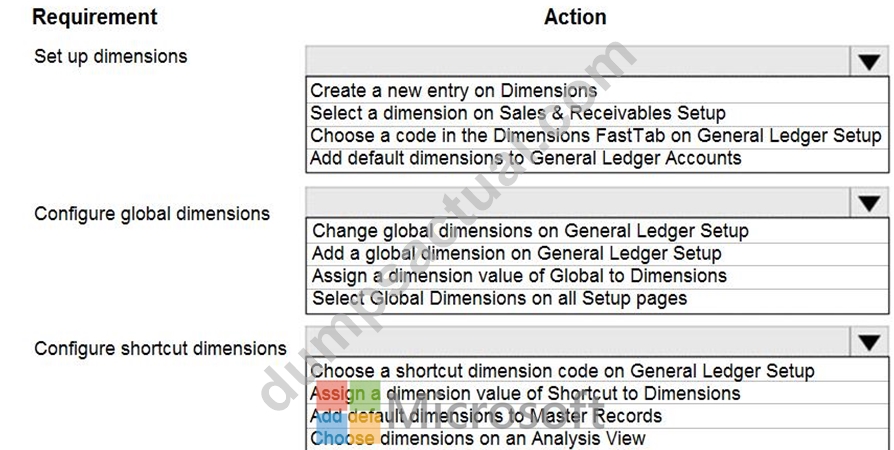894x450 pixels.
Task: Pick Add default dimensions to General Ledger Accounts
Action: 597,159
